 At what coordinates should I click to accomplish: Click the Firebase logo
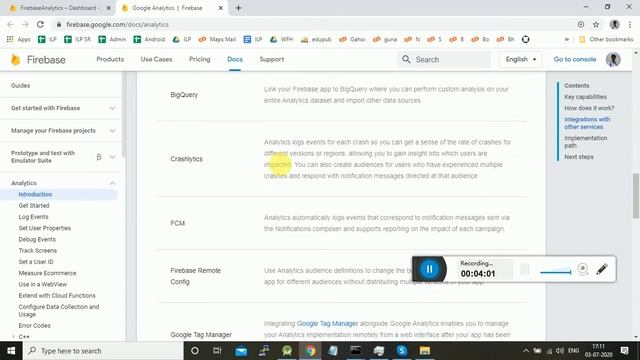[x=38, y=60]
